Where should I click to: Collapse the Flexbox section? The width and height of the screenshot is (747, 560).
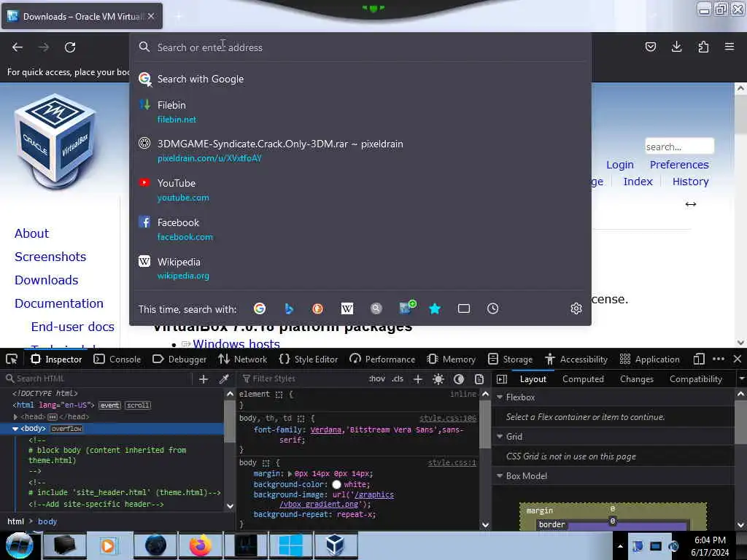click(500, 397)
